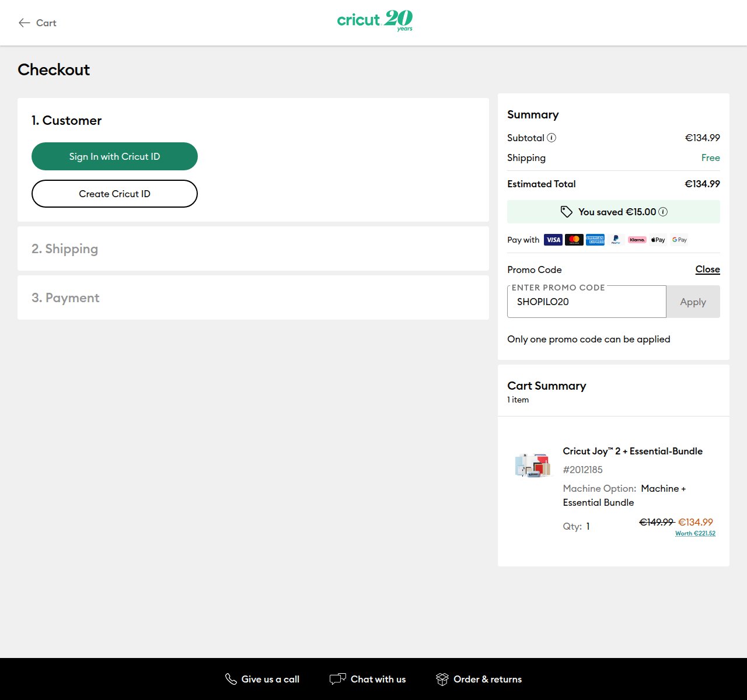Click product number #2012185
The width and height of the screenshot is (747, 700).
click(582, 470)
